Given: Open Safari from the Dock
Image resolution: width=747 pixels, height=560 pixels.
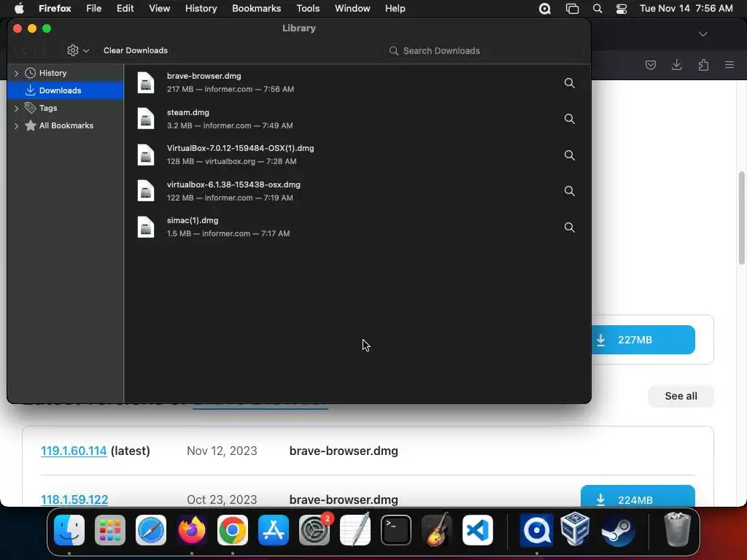Looking at the screenshot, I should 151,529.
